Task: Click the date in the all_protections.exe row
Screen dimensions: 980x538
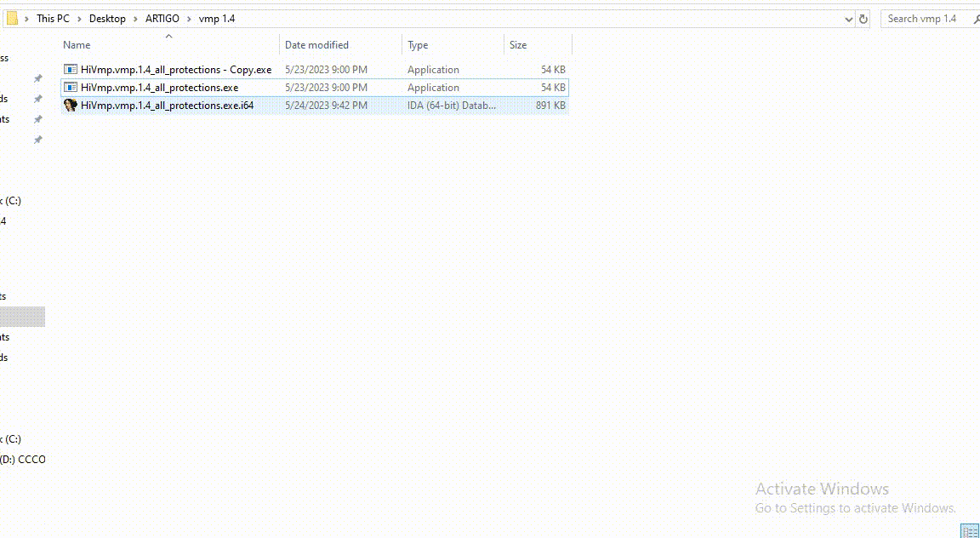Action: pos(327,88)
